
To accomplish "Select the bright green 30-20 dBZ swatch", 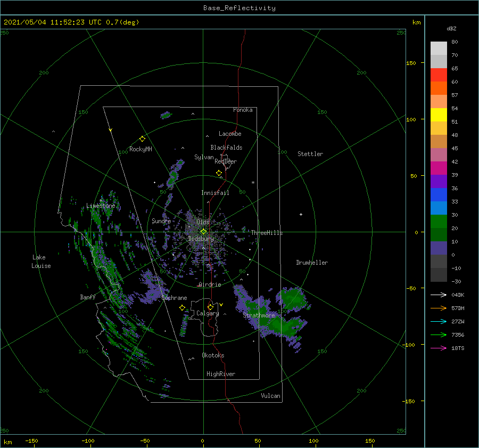I will [439, 222].
